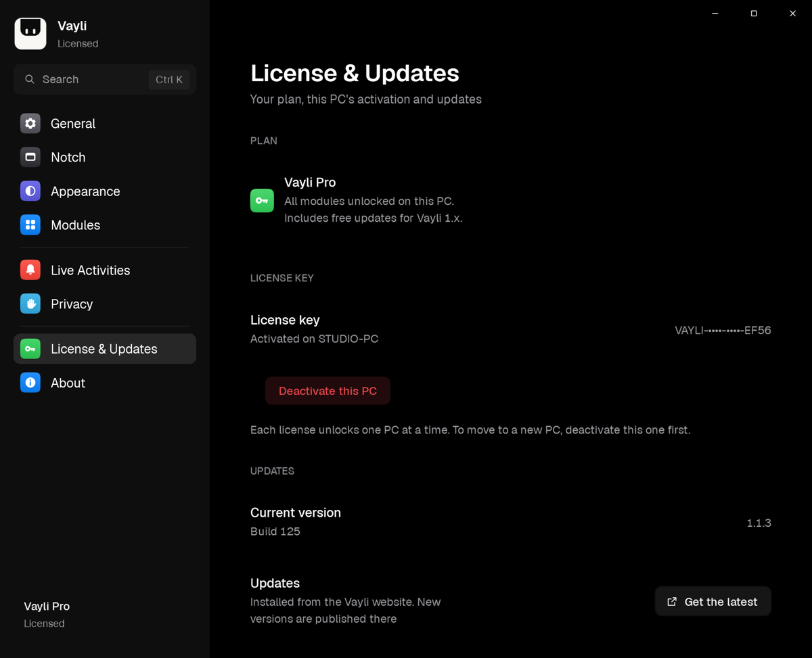Click the Privacy hand icon

[30, 304]
